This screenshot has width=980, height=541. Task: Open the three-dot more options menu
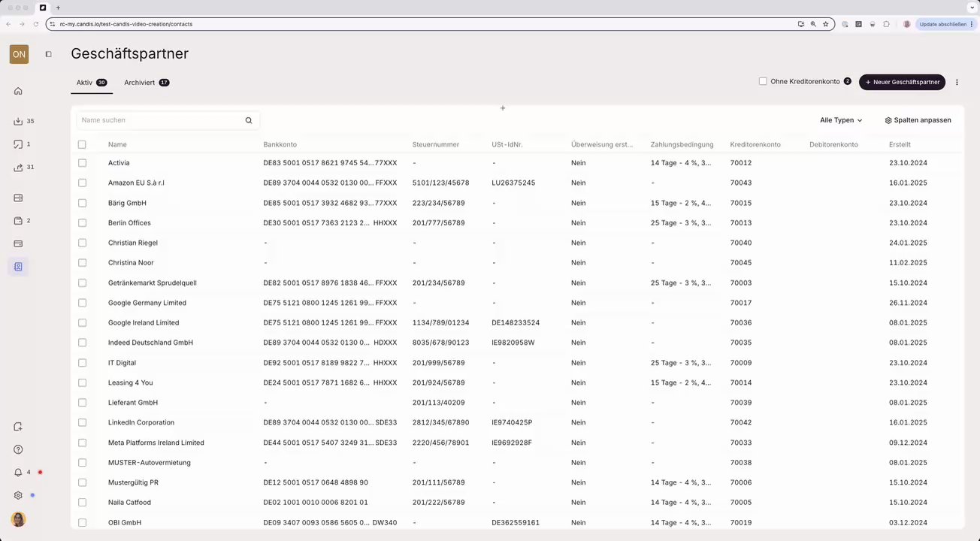957,82
